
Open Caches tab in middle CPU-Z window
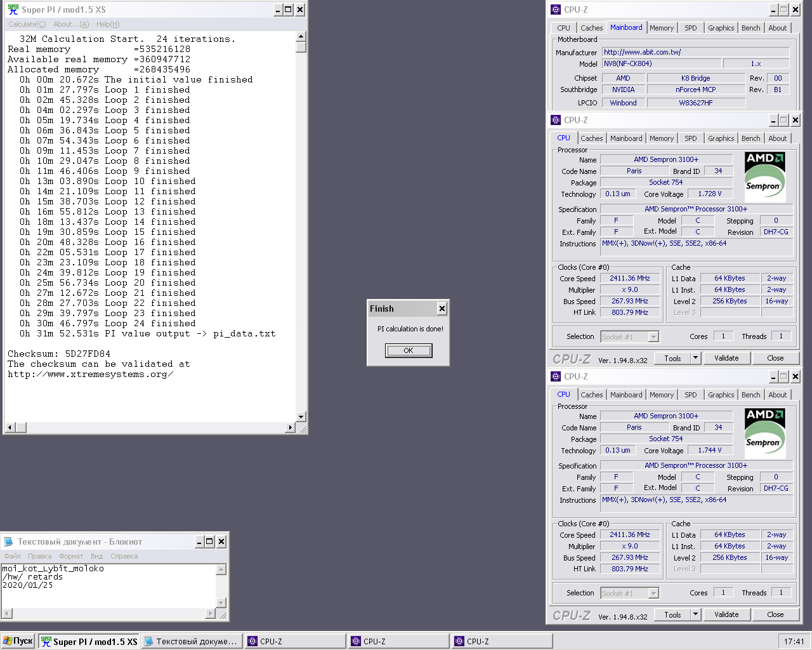[x=591, y=138]
